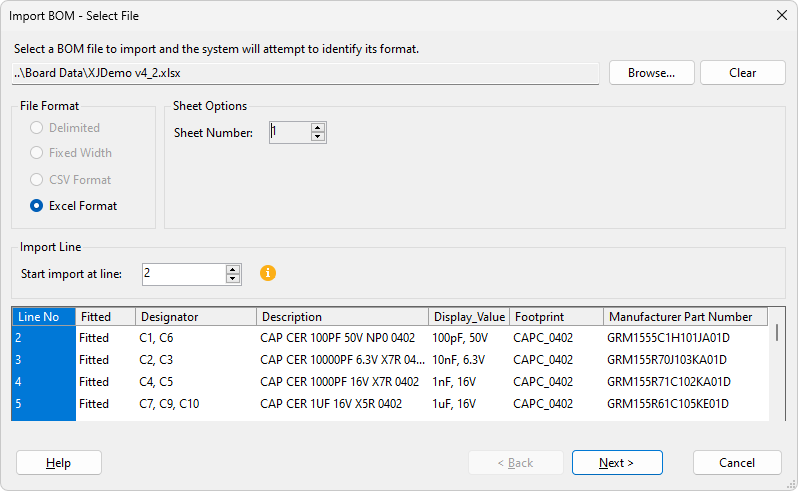Click the Designator column header
This screenshot has height=491, width=798.
195,317
